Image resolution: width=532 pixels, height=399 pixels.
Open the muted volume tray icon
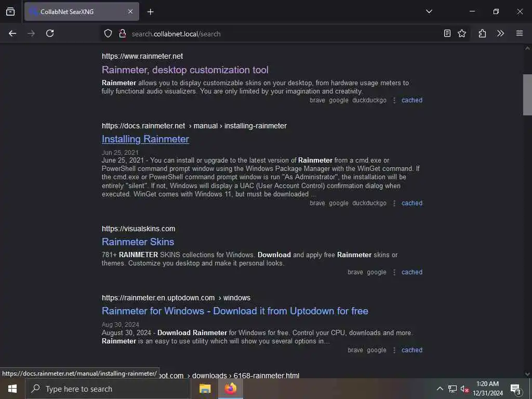click(464, 389)
